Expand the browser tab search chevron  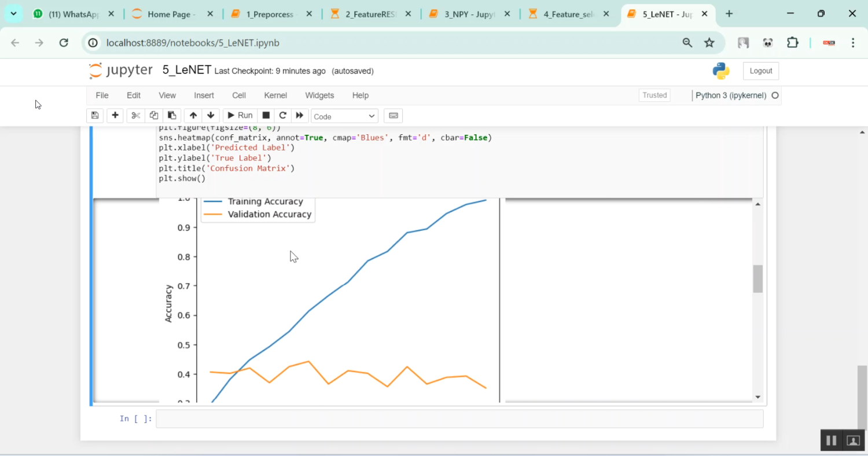pyautogui.click(x=13, y=14)
